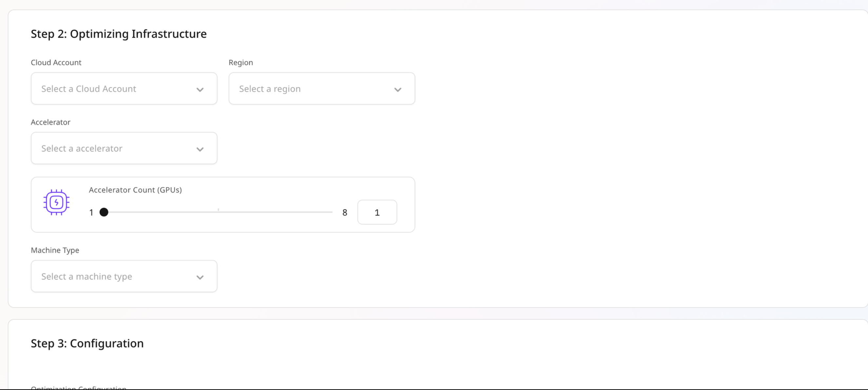Click the Step 2: Optimizing Infrastructure heading

(x=119, y=34)
